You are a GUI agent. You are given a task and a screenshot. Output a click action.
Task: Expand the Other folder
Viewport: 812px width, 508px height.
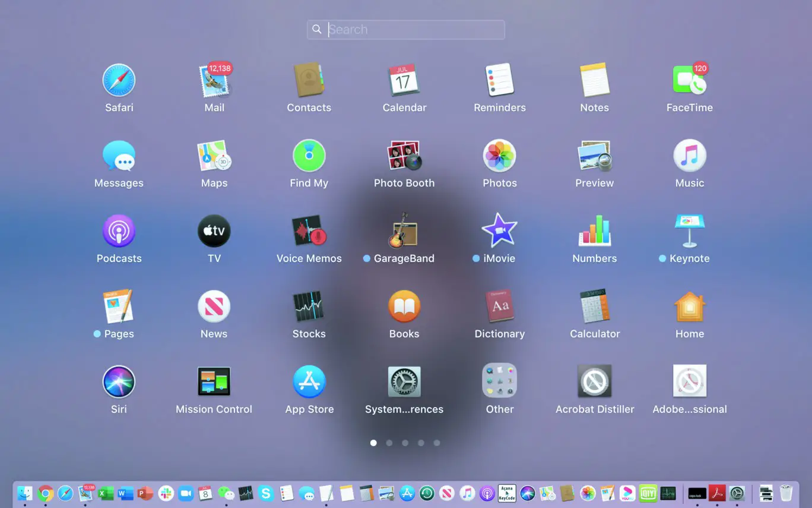click(500, 381)
